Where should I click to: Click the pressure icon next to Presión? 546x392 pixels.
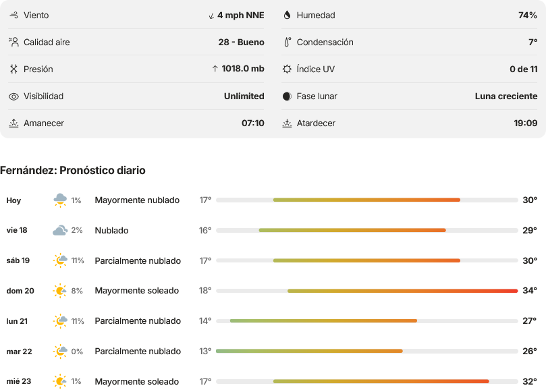(13, 69)
